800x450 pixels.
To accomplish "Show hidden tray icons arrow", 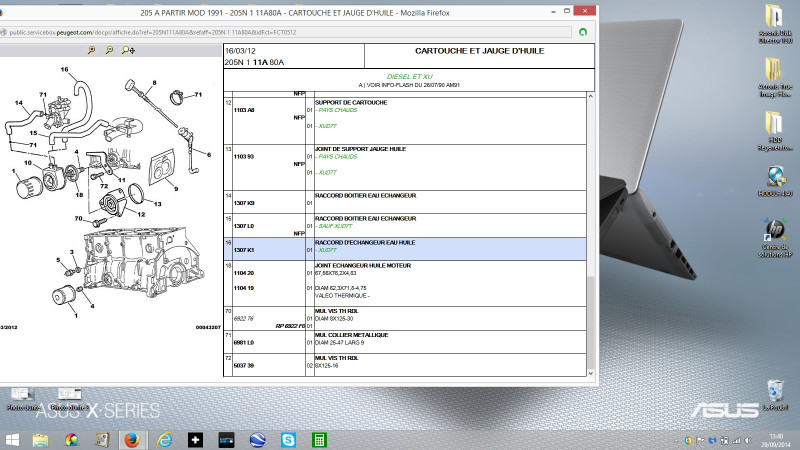I will (677, 440).
